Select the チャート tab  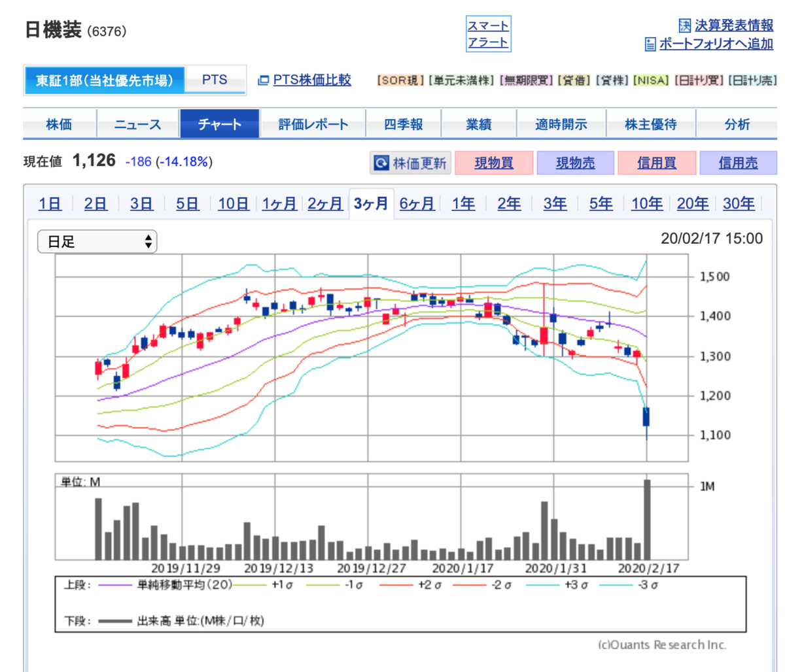coord(220,124)
